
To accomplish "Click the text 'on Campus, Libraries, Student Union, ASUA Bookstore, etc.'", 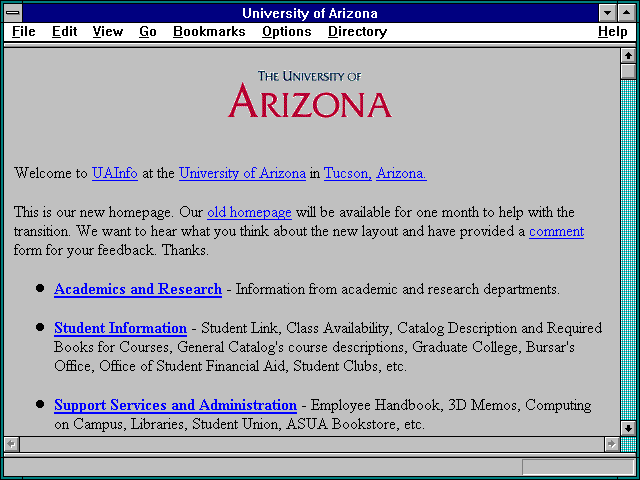I will coord(239,424).
